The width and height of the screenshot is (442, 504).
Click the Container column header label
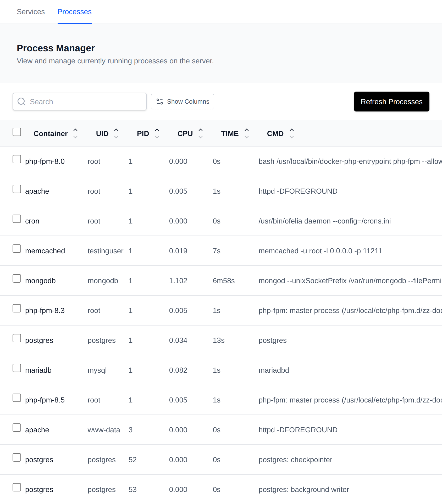tap(51, 133)
